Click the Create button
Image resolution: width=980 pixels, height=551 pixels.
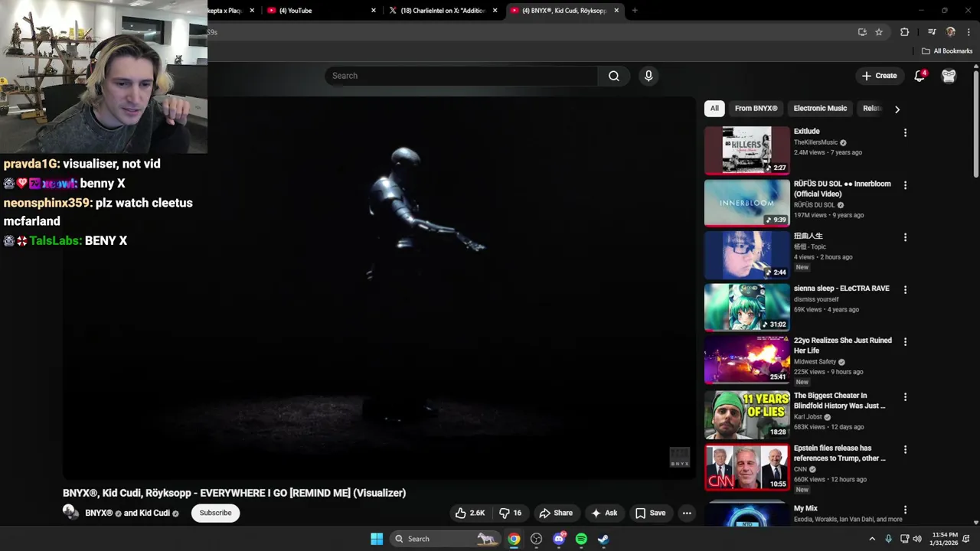[x=879, y=76]
